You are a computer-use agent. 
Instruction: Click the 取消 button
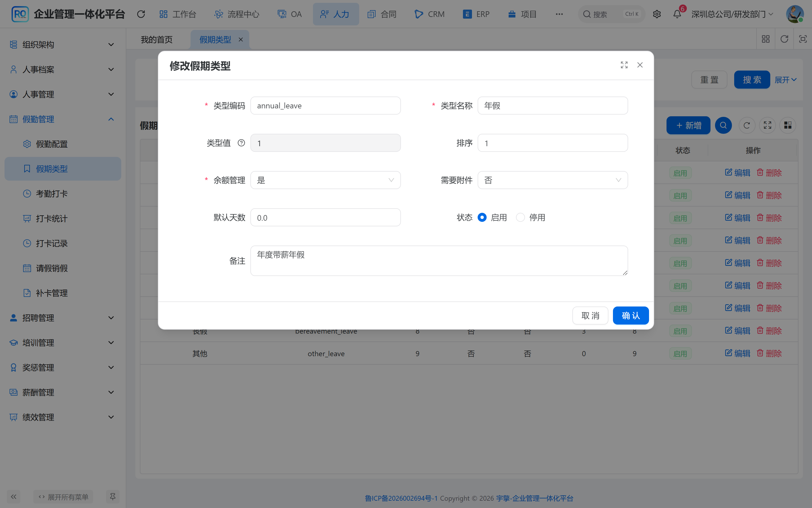(590, 316)
